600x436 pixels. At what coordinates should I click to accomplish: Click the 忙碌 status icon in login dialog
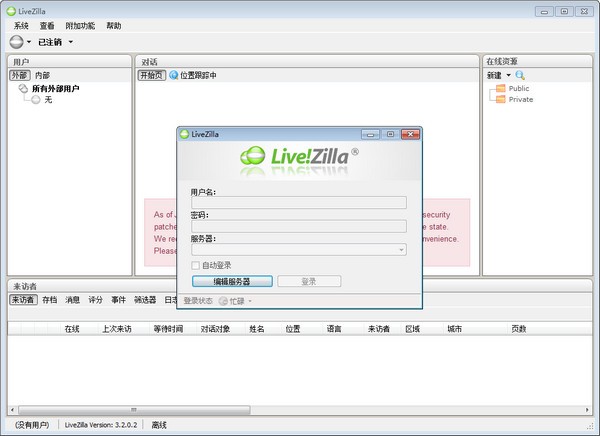[223, 300]
